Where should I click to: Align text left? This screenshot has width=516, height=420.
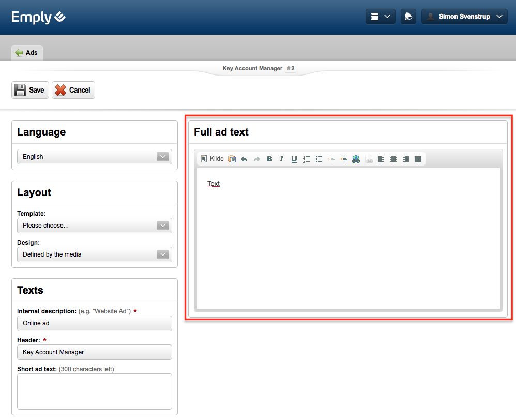pyautogui.click(x=381, y=159)
